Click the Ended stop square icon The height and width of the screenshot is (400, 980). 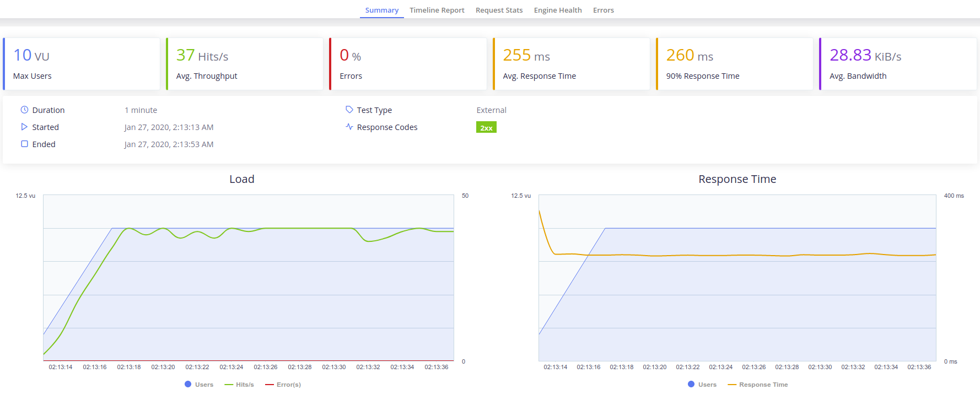(24, 144)
